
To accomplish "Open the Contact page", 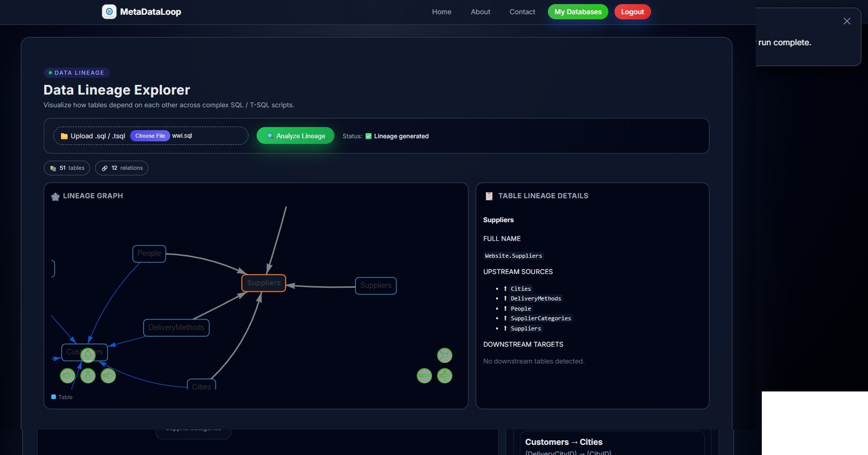I will click(x=522, y=12).
